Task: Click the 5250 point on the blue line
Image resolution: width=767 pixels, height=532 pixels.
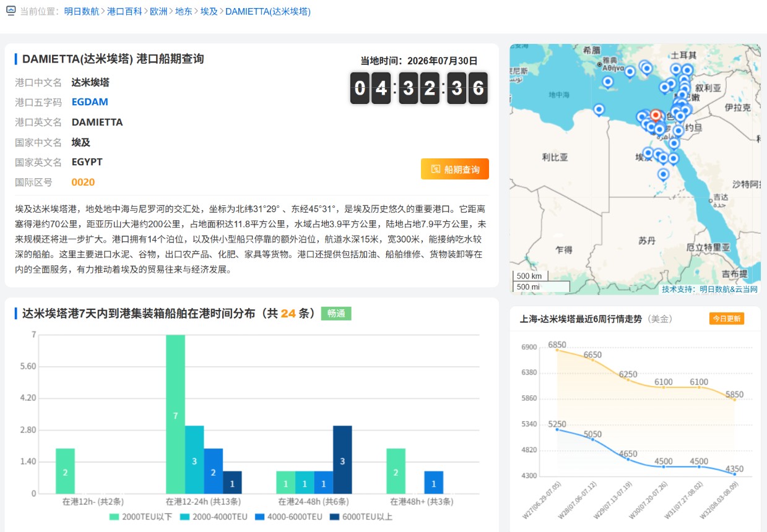Action: click(557, 429)
